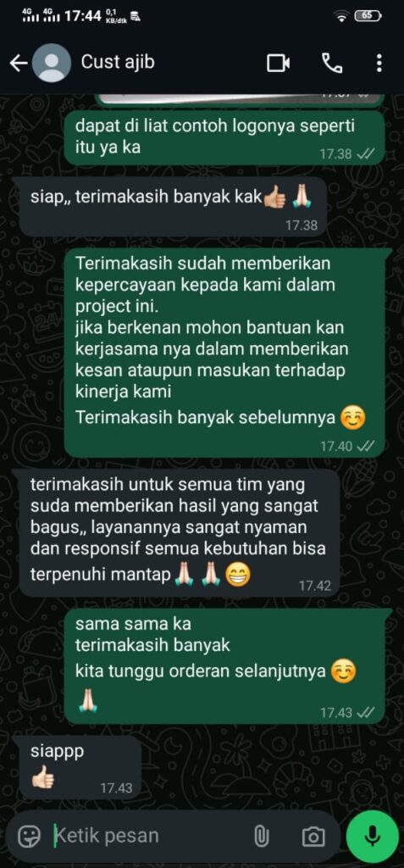The width and height of the screenshot is (404, 868).
Task: Open contact info via Cust ajib name
Action: point(118,62)
